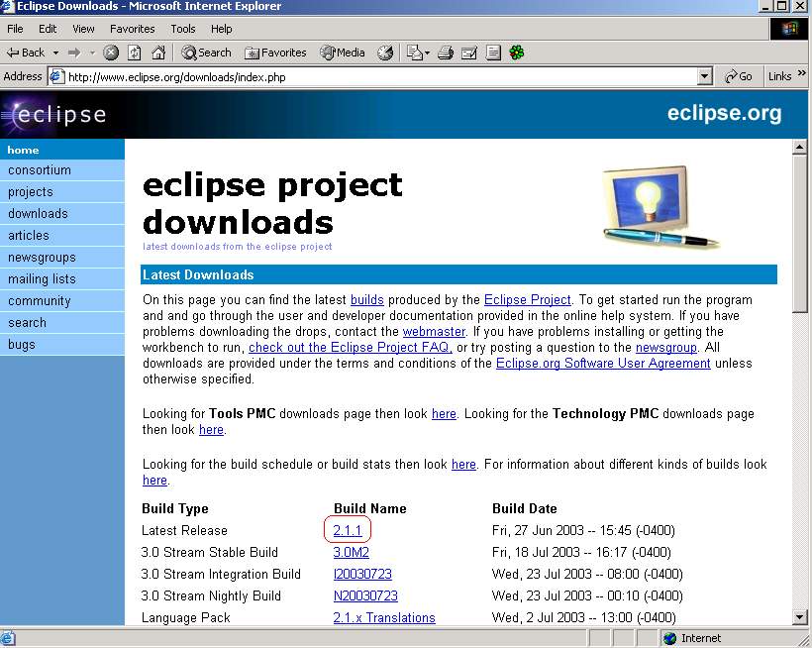Click the Mail toolbar icon

[x=414, y=53]
